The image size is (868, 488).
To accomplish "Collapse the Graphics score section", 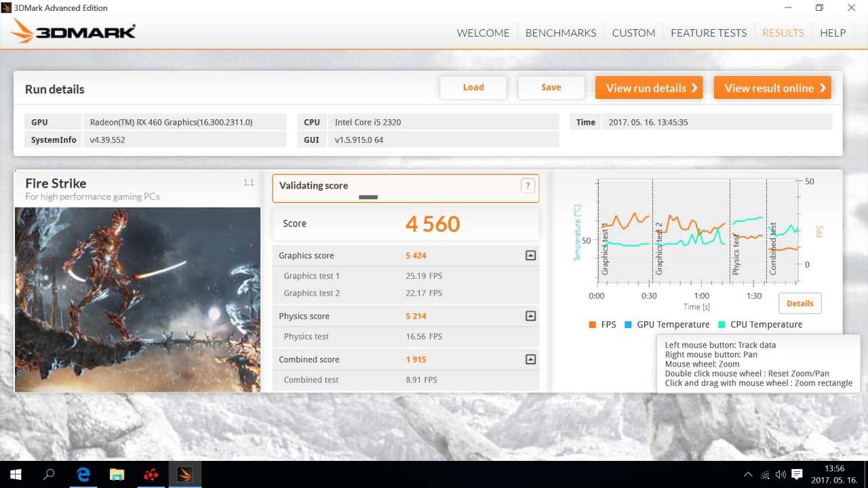I will (530, 256).
